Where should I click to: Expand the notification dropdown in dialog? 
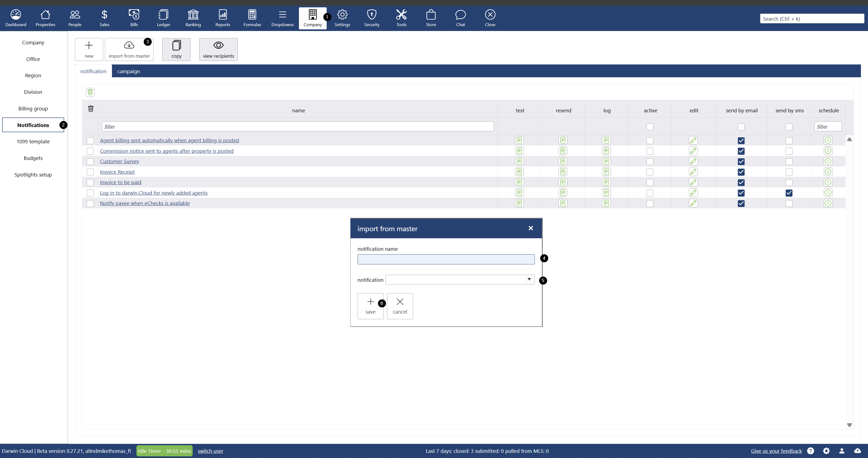coord(529,279)
